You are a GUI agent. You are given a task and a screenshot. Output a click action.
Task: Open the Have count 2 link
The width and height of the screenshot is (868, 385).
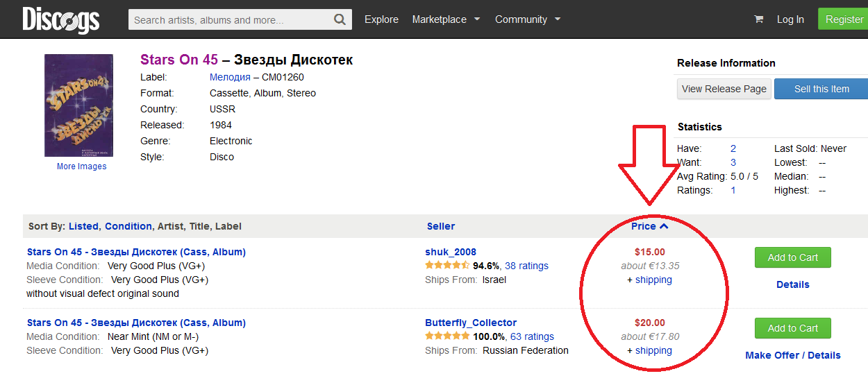click(733, 148)
